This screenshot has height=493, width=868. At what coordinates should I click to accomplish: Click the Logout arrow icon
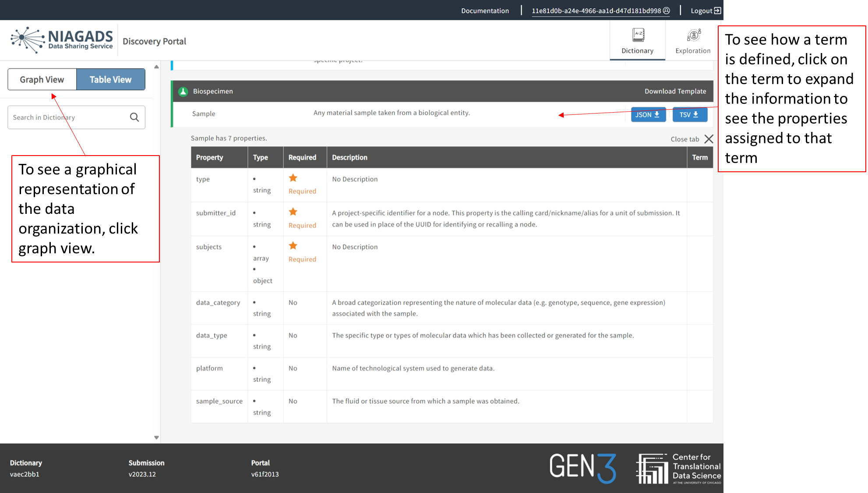tap(717, 11)
